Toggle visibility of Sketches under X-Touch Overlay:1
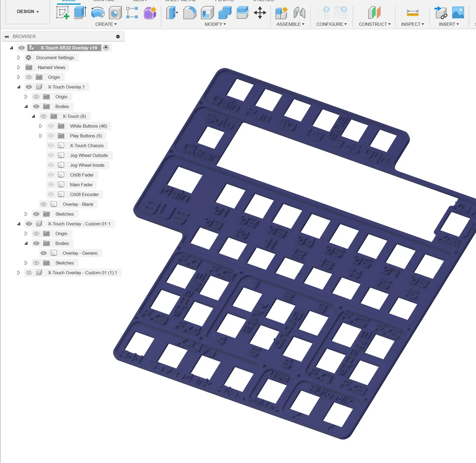The image size is (476, 463). [x=36, y=214]
